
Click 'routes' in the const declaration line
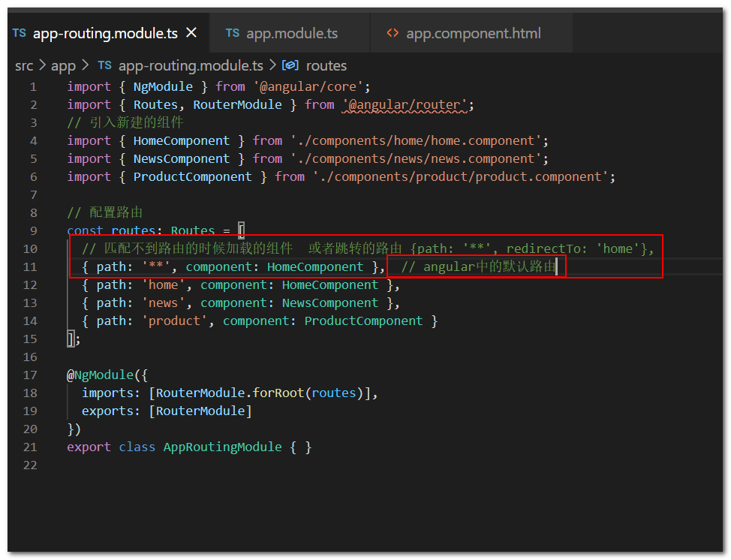pyautogui.click(x=134, y=230)
